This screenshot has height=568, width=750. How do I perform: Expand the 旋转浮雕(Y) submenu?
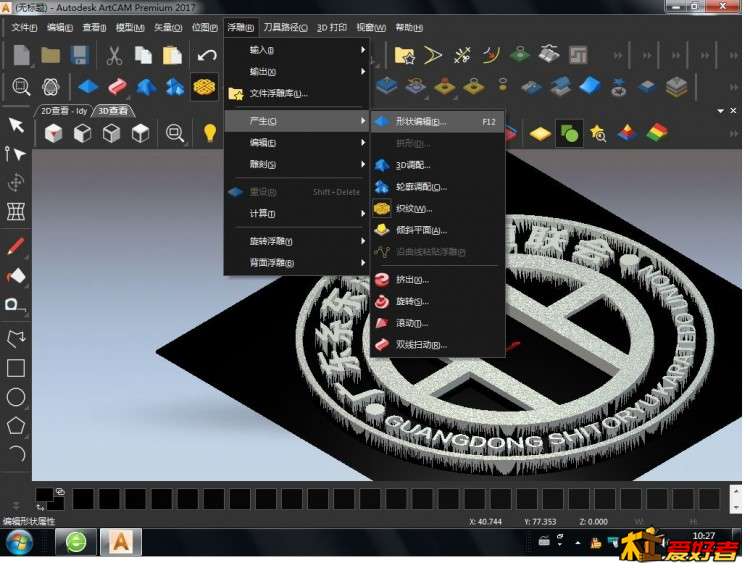[x=297, y=241]
